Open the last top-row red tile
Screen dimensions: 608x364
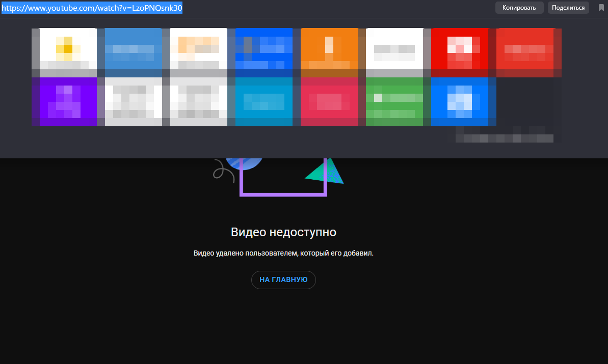525,49
